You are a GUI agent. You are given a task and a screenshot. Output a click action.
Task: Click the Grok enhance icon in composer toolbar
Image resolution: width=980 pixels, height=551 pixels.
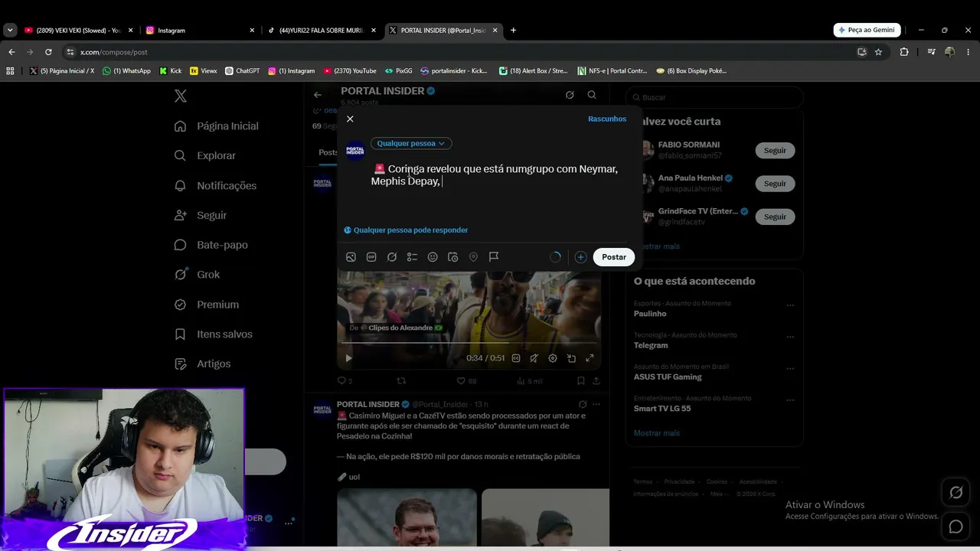(392, 257)
